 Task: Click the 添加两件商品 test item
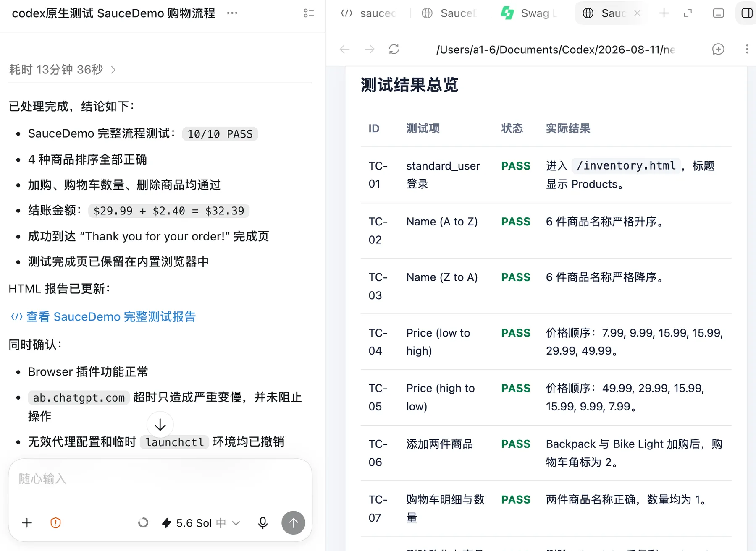(x=440, y=444)
